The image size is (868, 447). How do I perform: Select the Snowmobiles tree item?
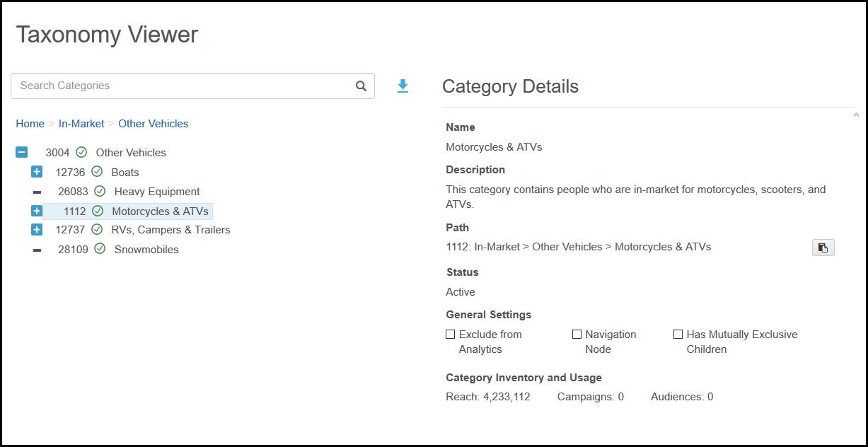coord(146,249)
